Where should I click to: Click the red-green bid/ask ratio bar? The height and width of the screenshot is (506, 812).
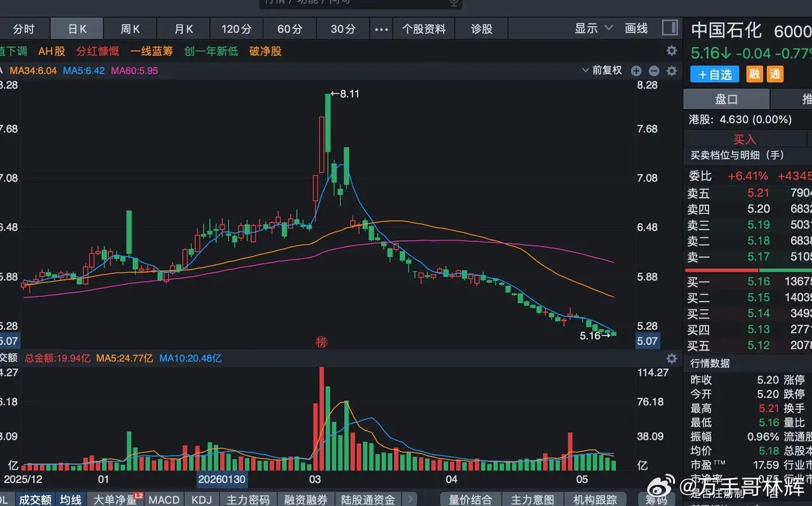point(748,270)
